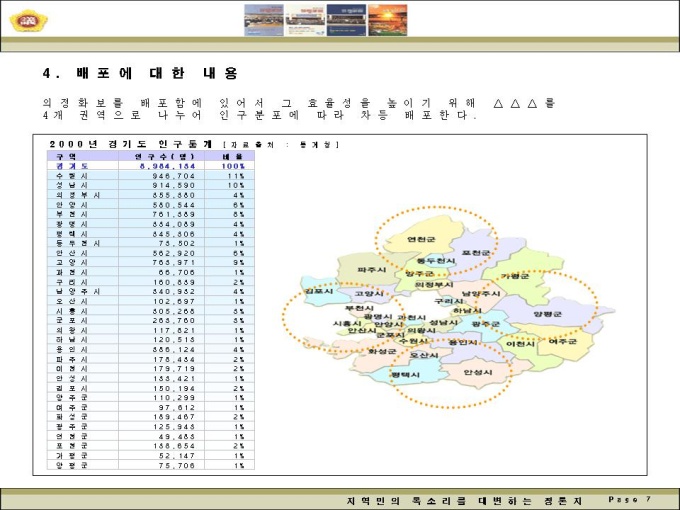Select '양평군' row in the table

(151, 465)
